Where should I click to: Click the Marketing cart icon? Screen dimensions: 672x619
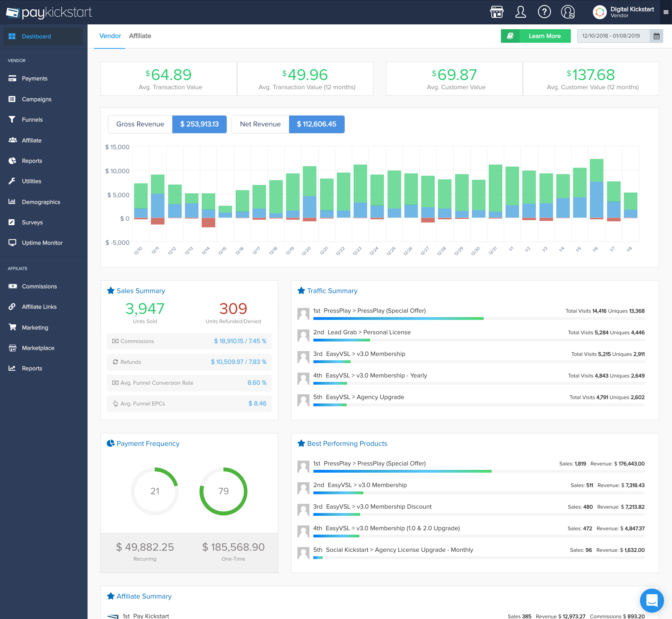(x=12, y=327)
